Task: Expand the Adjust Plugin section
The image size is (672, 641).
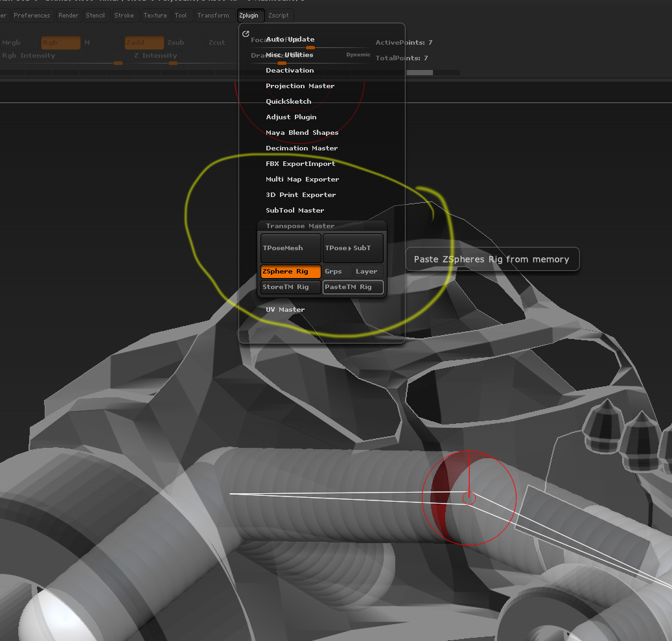Action: (291, 117)
